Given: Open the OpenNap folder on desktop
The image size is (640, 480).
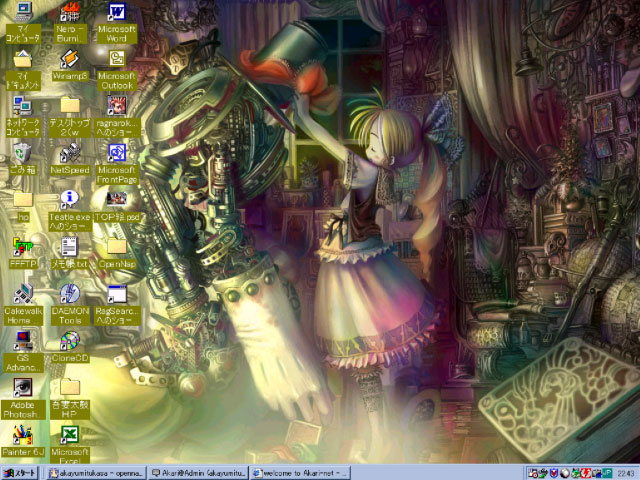Looking at the screenshot, I should [116, 247].
